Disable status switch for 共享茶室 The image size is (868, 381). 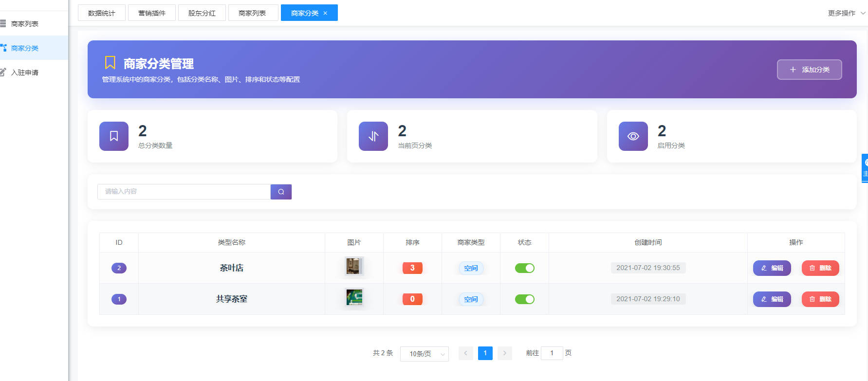(x=524, y=299)
